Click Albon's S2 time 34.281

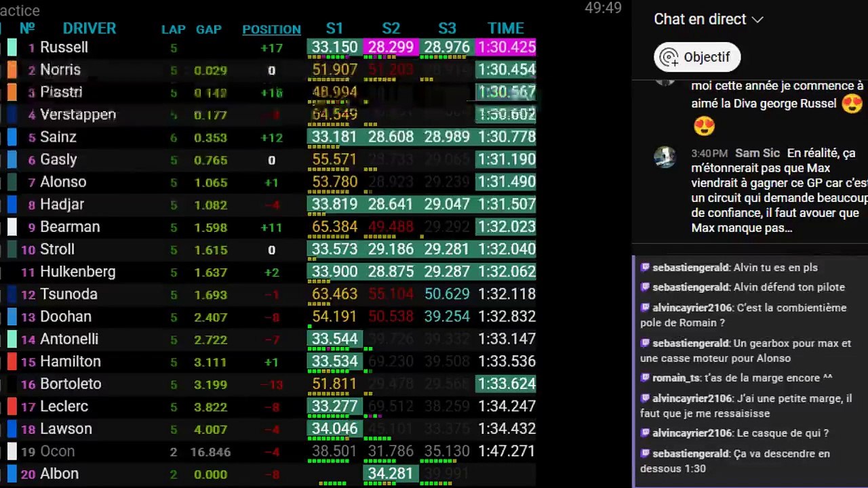click(x=391, y=473)
